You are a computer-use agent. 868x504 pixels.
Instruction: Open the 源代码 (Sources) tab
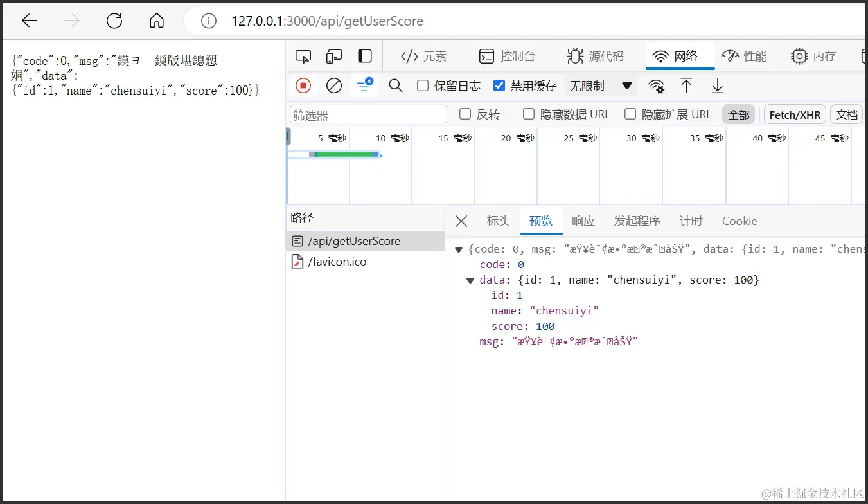coord(596,57)
